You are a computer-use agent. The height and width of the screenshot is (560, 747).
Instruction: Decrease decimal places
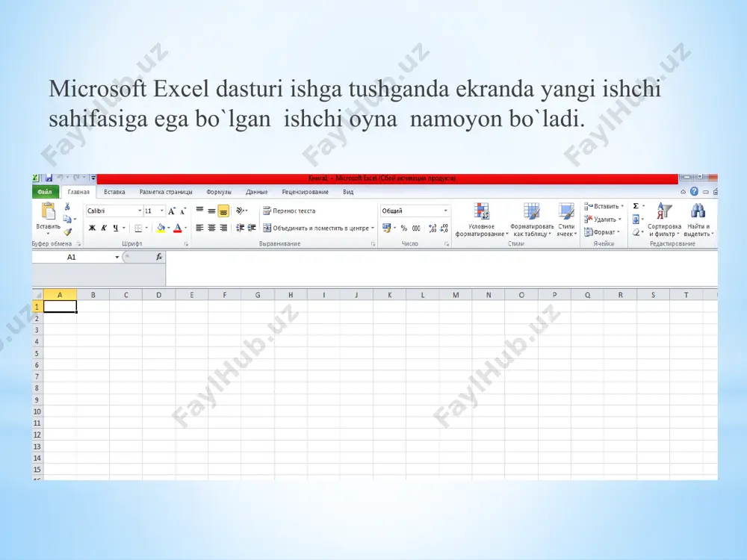coord(444,228)
